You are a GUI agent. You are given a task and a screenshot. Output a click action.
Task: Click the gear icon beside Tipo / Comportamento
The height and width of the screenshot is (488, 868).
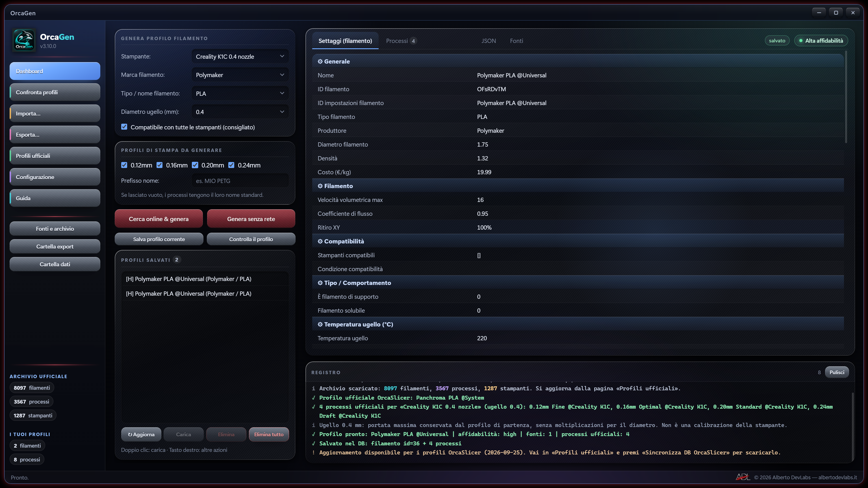pyautogui.click(x=320, y=283)
